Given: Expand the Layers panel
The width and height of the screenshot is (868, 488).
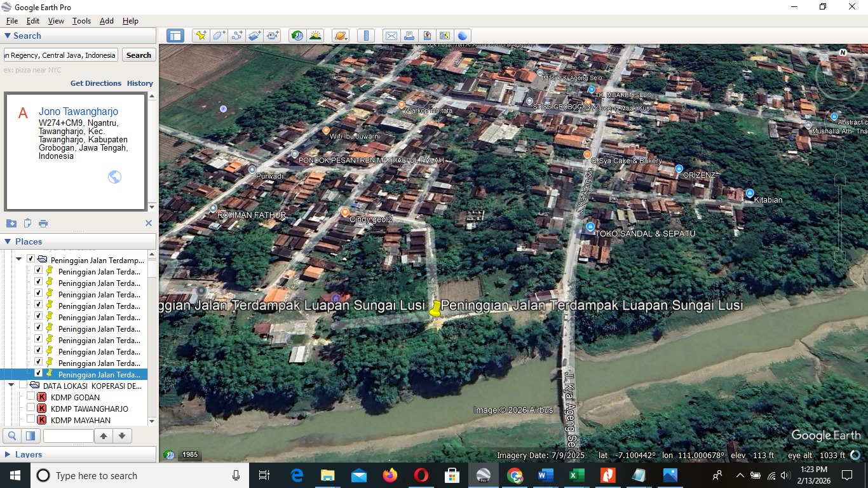Looking at the screenshot, I should tap(8, 454).
